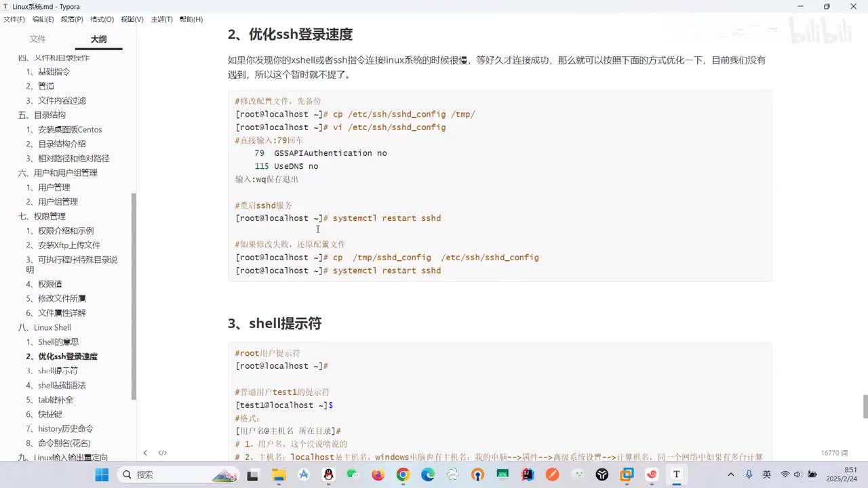
Task: Switch sidebar to 文件 tab
Action: (37, 39)
